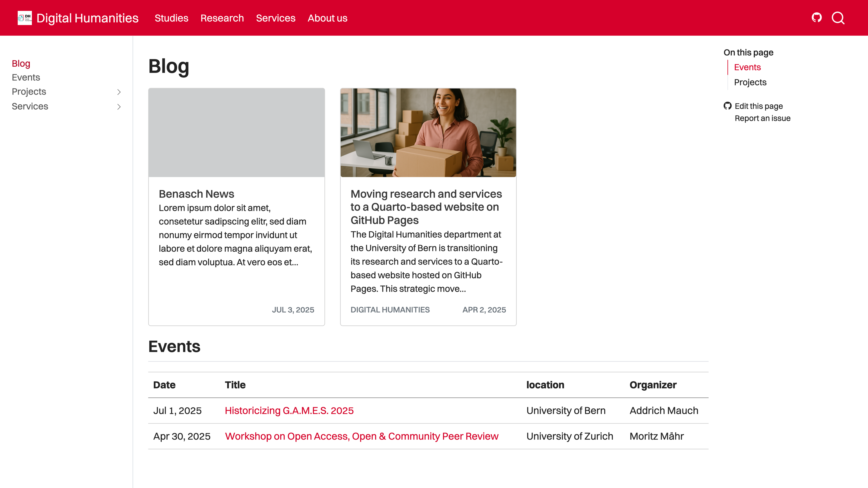
Task: Click the Digital Humanities logo image
Action: pyautogui.click(x=25, y=18)
